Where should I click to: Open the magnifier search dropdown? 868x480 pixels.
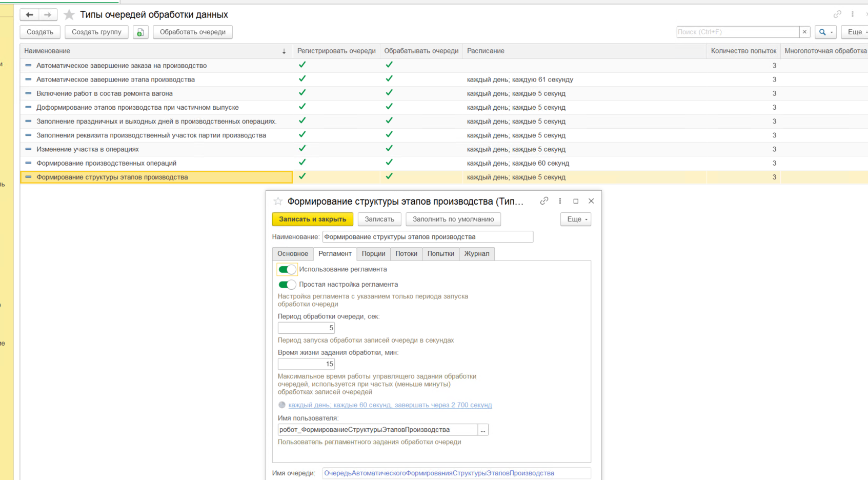(x=825, y=32)
